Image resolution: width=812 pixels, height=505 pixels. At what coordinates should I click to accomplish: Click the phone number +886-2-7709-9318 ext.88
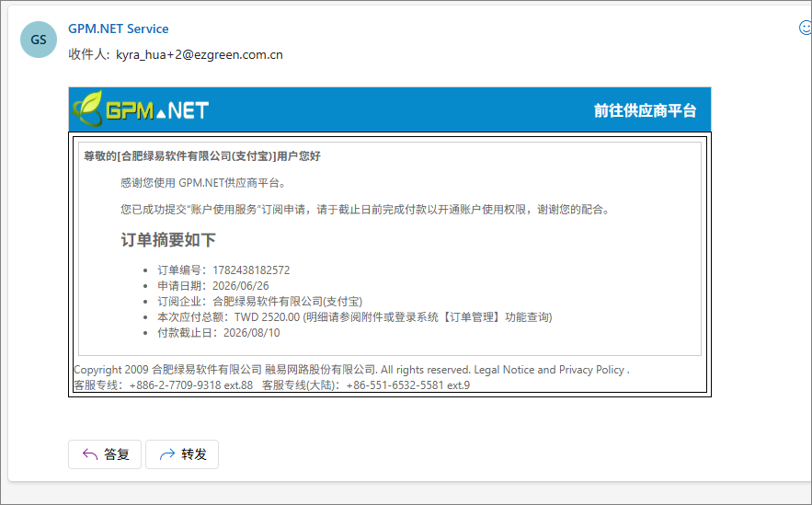click(x=191, y=385)
